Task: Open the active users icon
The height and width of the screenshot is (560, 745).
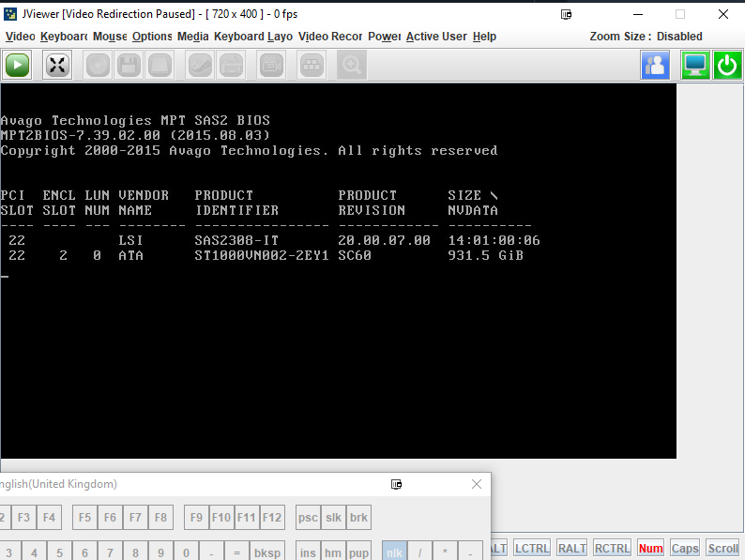Action: (655, 65)
